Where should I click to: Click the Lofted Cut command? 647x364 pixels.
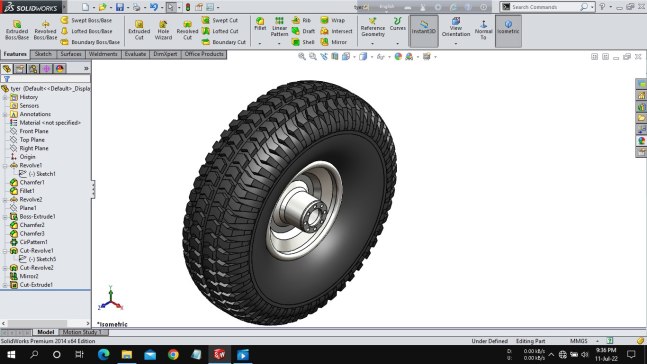(220, 31)
